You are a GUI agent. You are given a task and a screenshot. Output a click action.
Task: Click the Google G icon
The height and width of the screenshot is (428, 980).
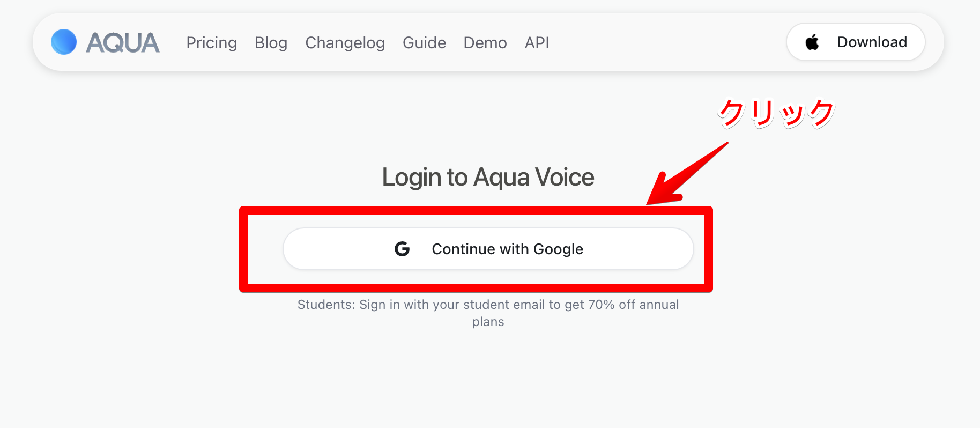pyautogui.click(x=402, y=249)
